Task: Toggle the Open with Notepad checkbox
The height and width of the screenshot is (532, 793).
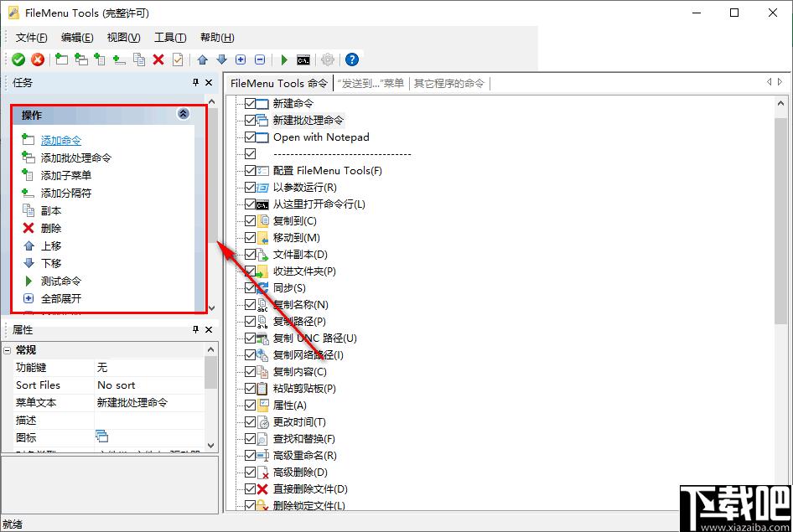Action: [248, 137]
